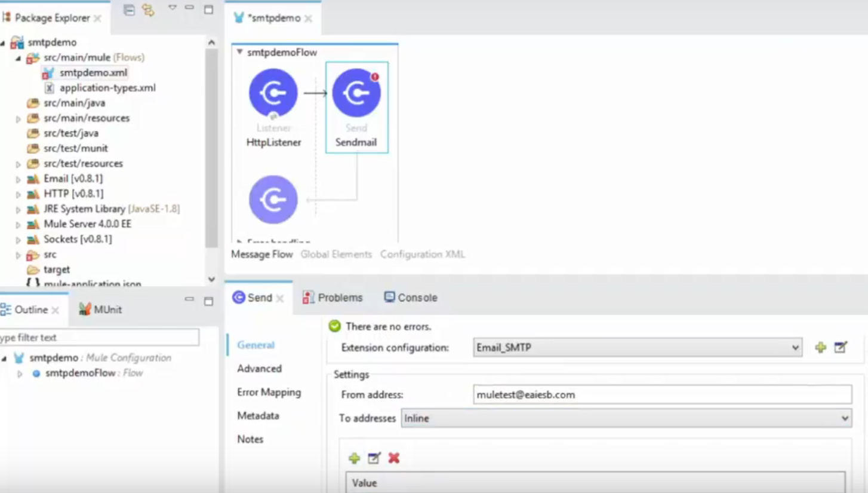
Task: Click the Value column header
Action: point(596,483)
